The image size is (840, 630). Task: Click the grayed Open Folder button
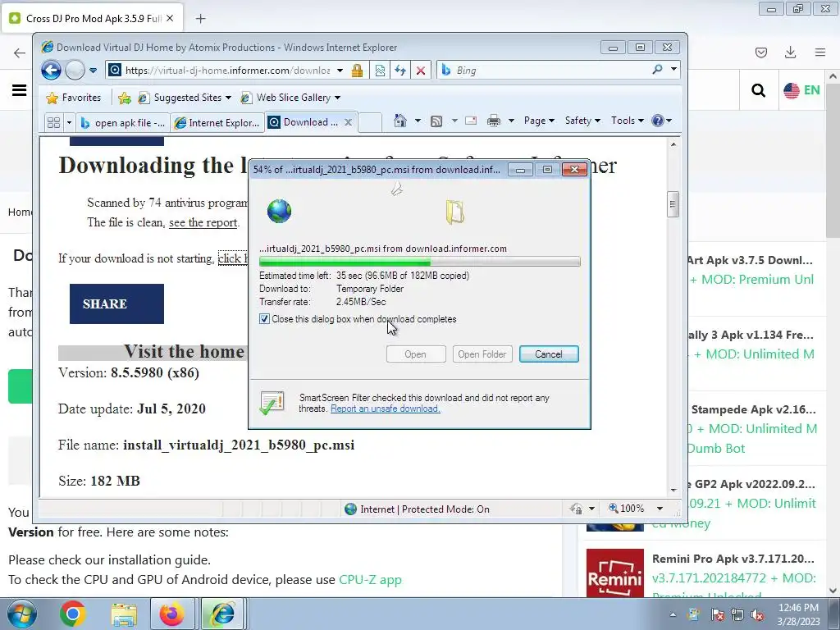(482, 354)
